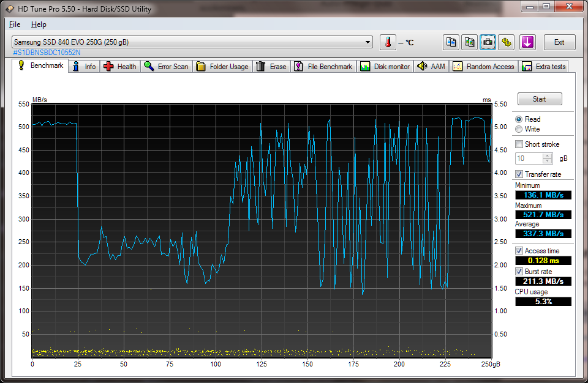Minimize the HD Tune Pro window
The height and width of the screenshot is (383, 588).
530,6
